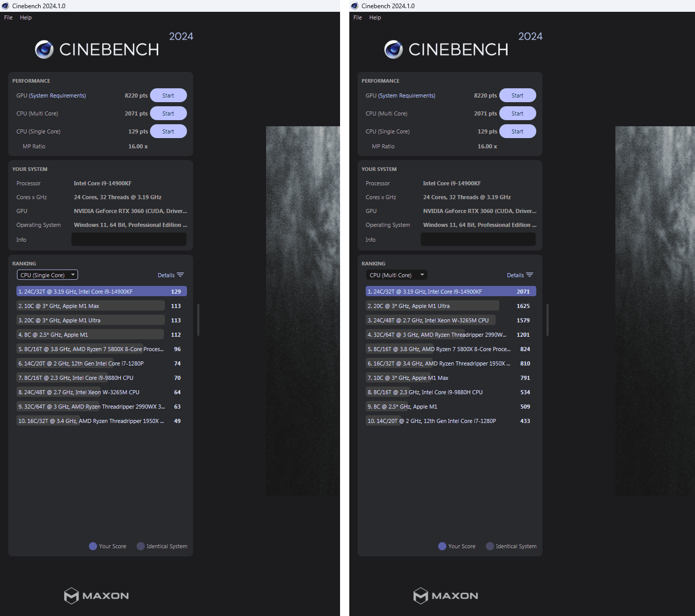Viewport: 695px width, 616px height.
Task: Open the CPU (Single Core) ranking dropdown
Action: pyautogui.click(x=47, y=275)
